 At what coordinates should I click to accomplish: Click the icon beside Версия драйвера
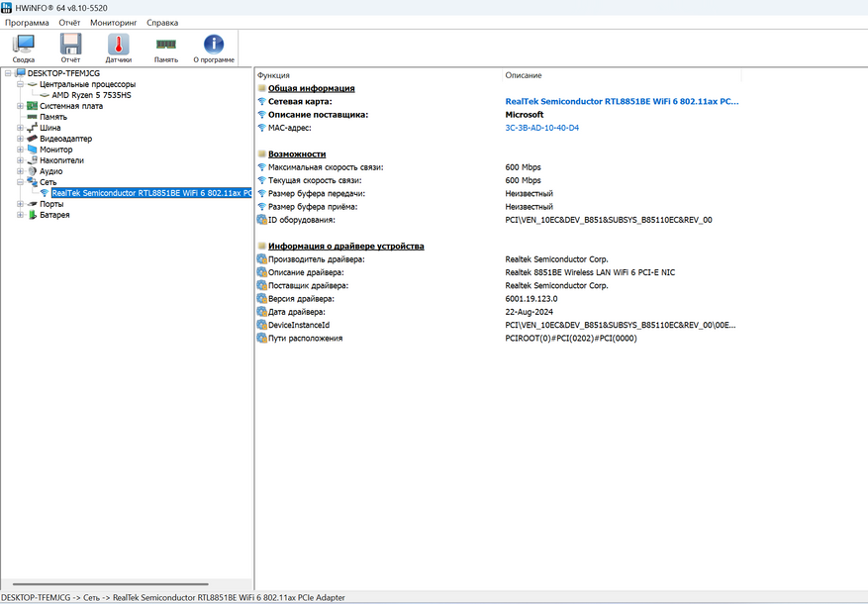pyautogui.click(x=262, y=298)
